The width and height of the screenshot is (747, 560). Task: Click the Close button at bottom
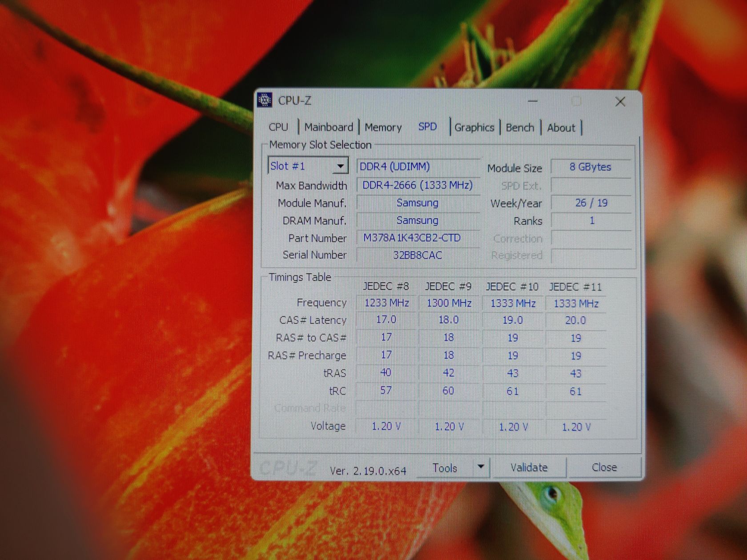[x=604, y=468]
